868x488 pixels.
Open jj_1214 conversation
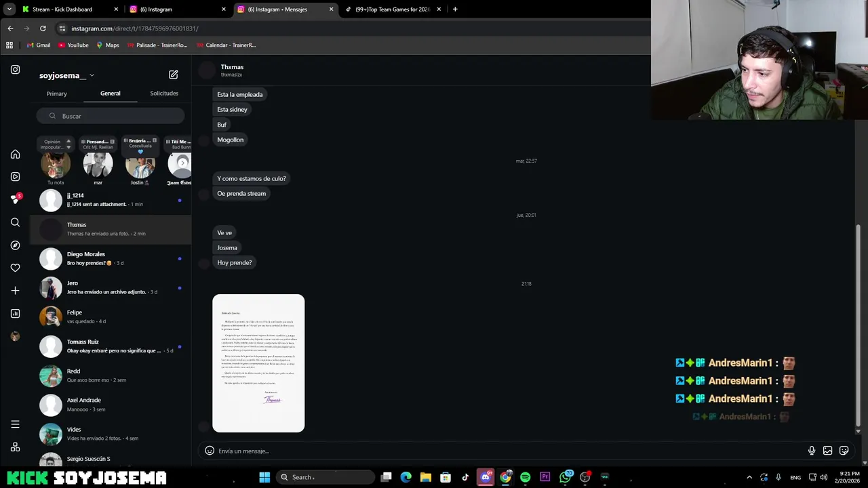tap(111, 200)
